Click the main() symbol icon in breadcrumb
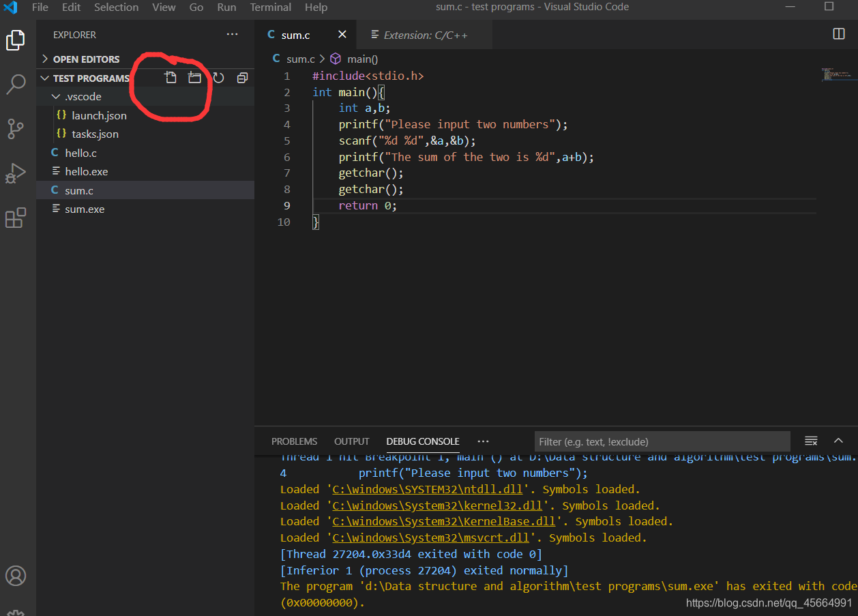The image size is (858, 616). click(x=336, y=59)
